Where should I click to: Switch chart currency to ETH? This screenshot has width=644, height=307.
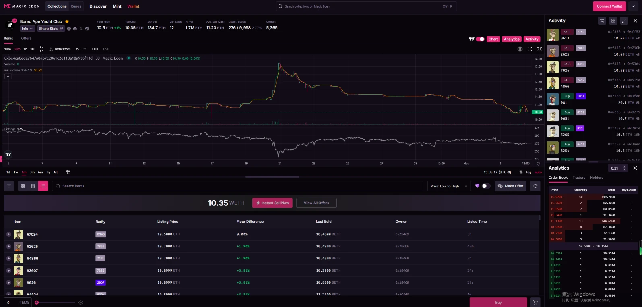(x=95, y=49)
